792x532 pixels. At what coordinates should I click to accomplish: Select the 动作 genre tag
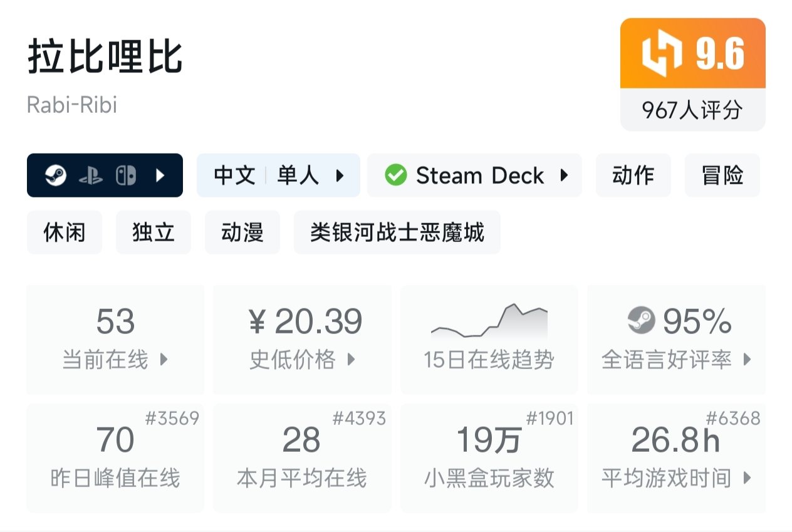[633, 175]
